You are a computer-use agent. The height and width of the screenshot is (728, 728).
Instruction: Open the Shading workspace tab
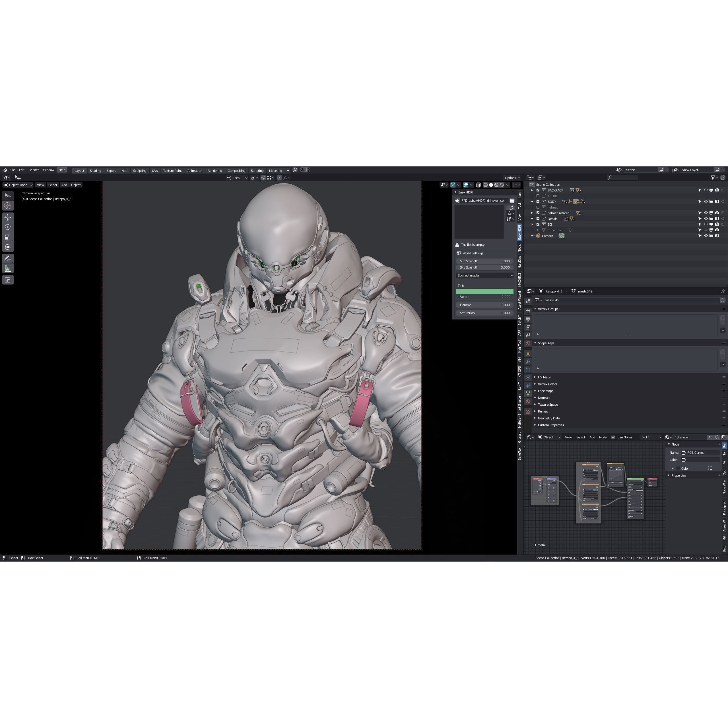click(95, 170)
